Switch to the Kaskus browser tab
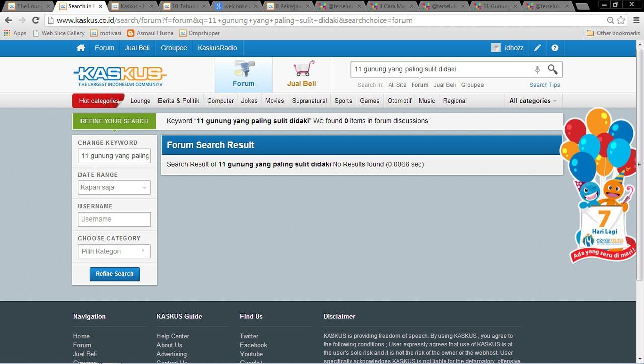 pos(132,6)
